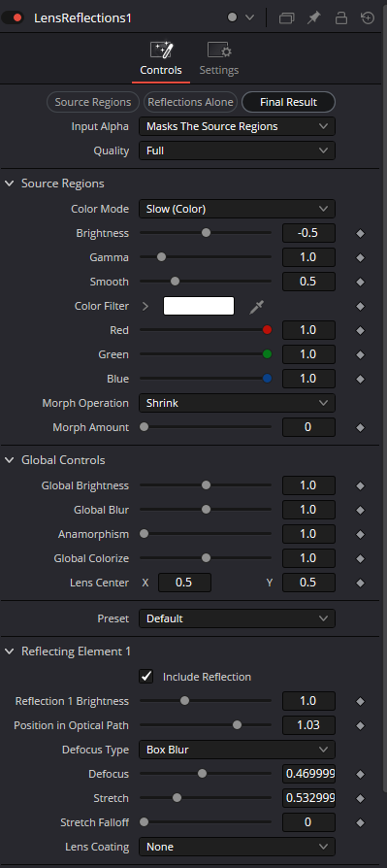Collapse the Global Controls section
This screenshot has width=387, height=868.
tap(10, 460)
